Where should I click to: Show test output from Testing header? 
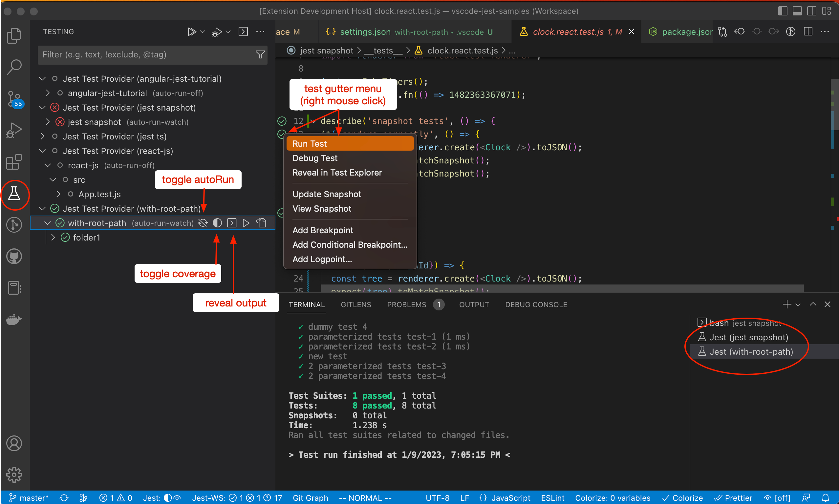tap(243, 32)
